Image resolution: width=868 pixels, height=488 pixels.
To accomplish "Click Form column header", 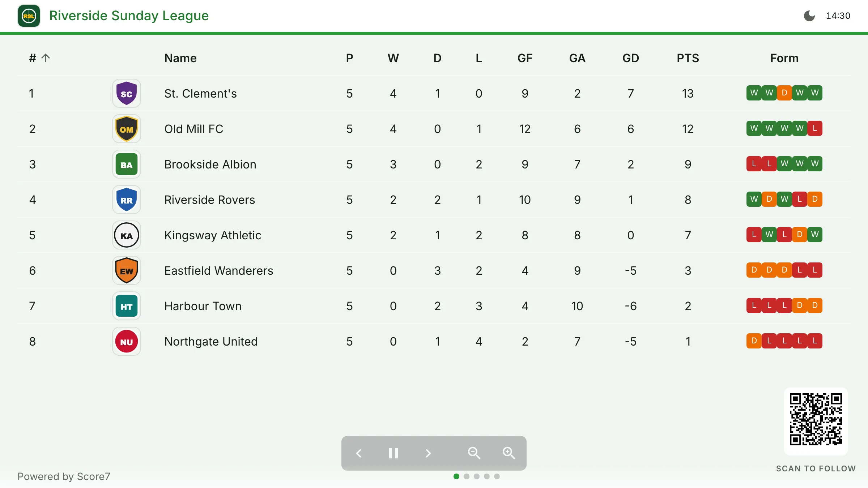I will (784, 58).
